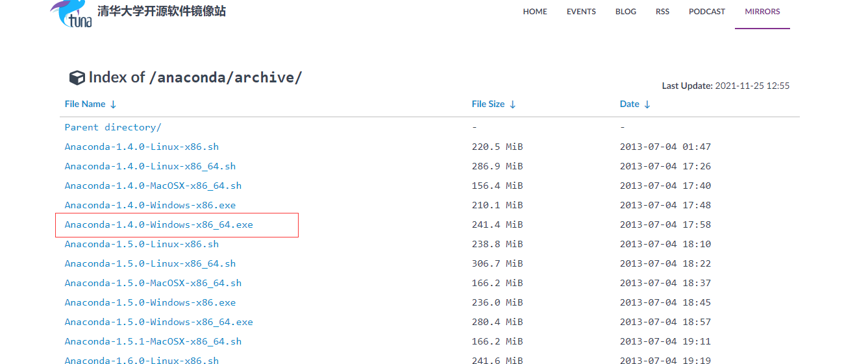Viewport: 868px width, 364px height.
Task: Select the MIRRORS nav tab
Action: (x=762, y=12)
